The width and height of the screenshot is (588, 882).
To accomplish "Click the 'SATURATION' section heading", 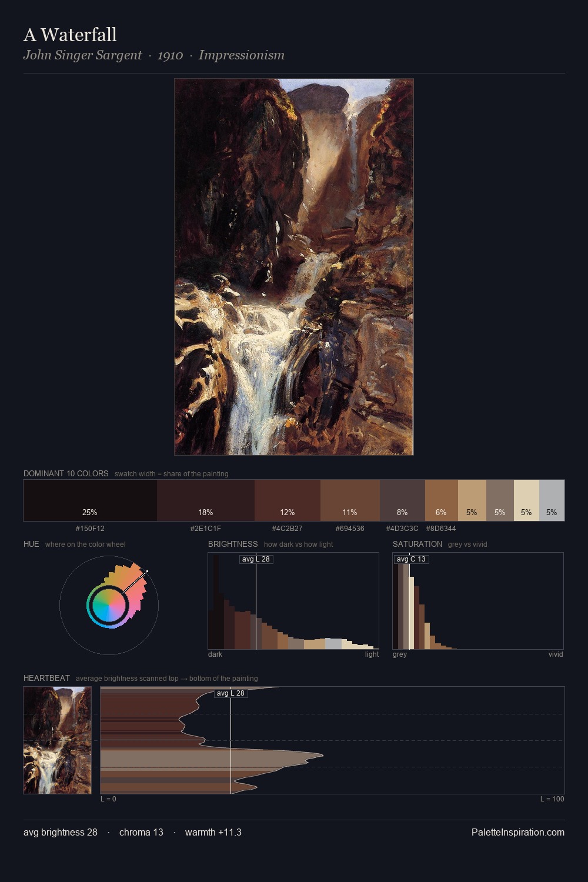I will pos(417,544).
